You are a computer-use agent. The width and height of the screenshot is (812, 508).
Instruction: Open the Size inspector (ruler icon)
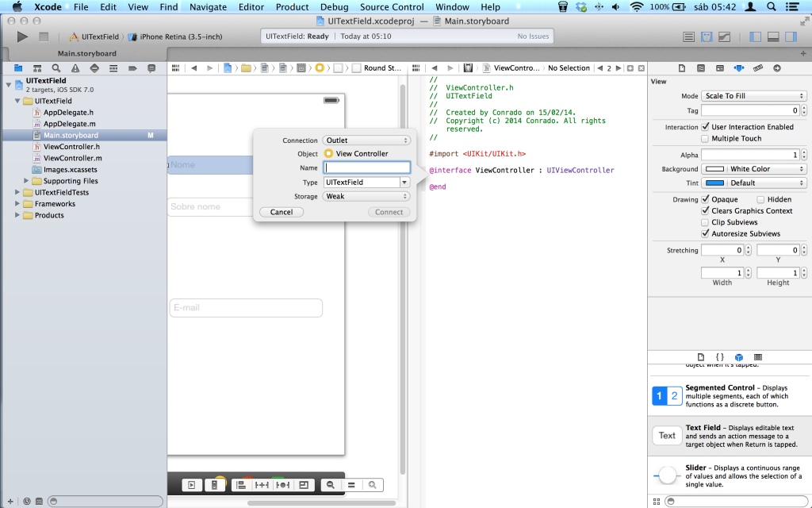(x=757, y=68)
